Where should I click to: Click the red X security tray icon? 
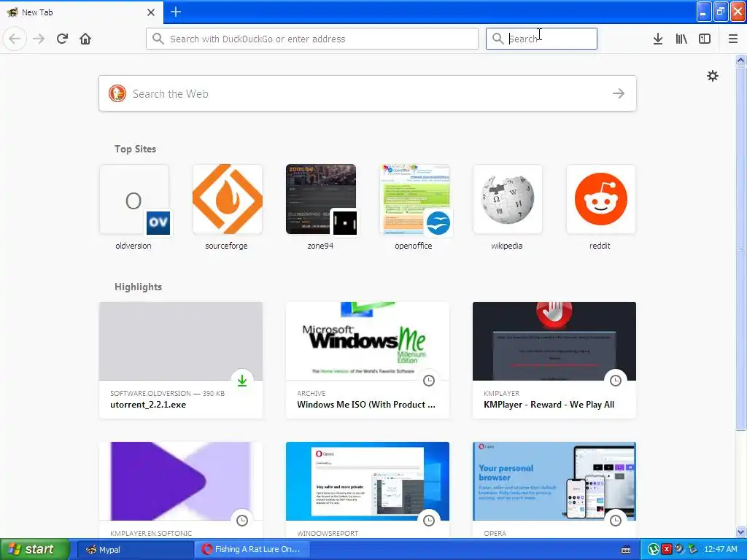(x=667, y=549)
